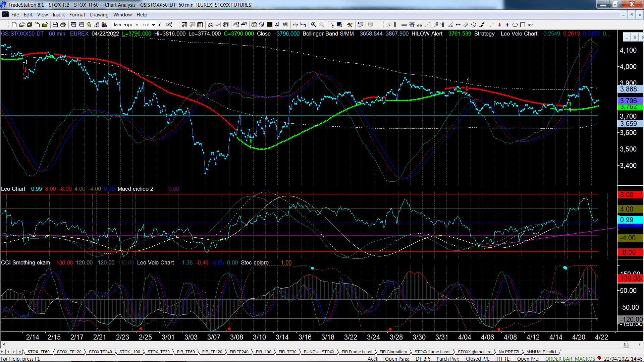Open the File menu
Viewport: 644px width, 362px height.
tap(15, 14)
